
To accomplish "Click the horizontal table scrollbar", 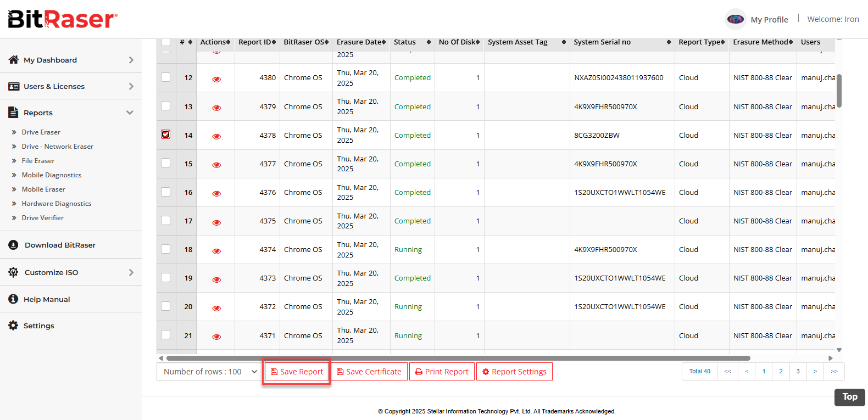I will (458, 358).
